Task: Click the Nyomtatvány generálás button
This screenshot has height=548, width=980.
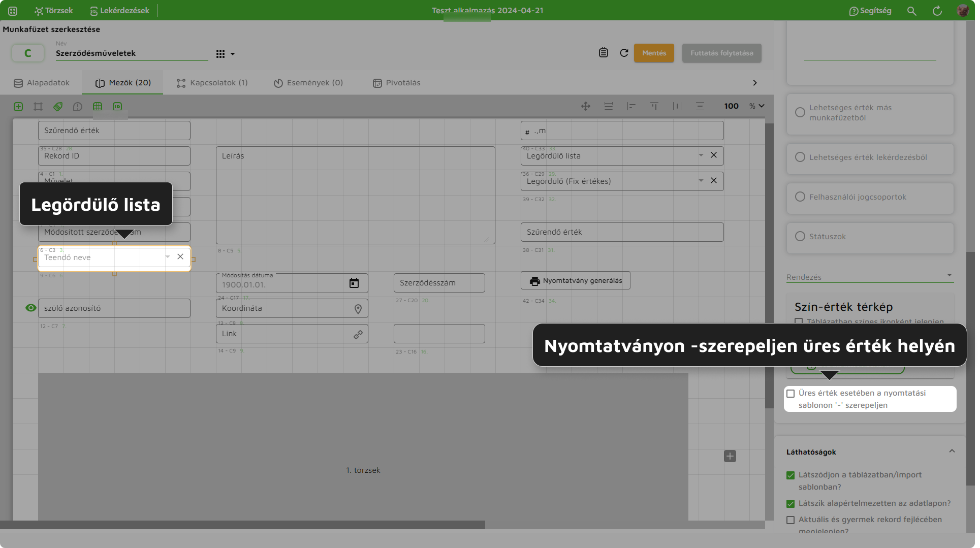Action: 576,281
